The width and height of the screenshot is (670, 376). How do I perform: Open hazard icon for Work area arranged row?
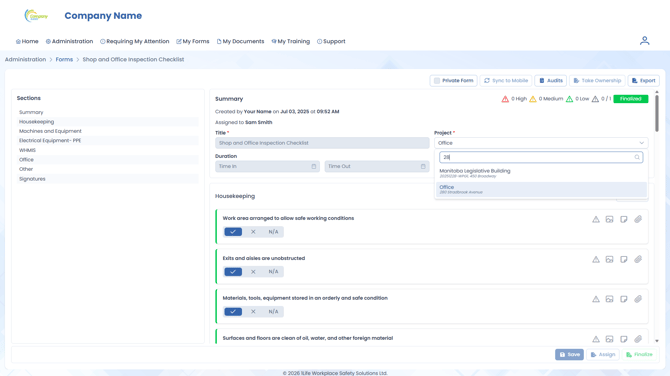596,220
